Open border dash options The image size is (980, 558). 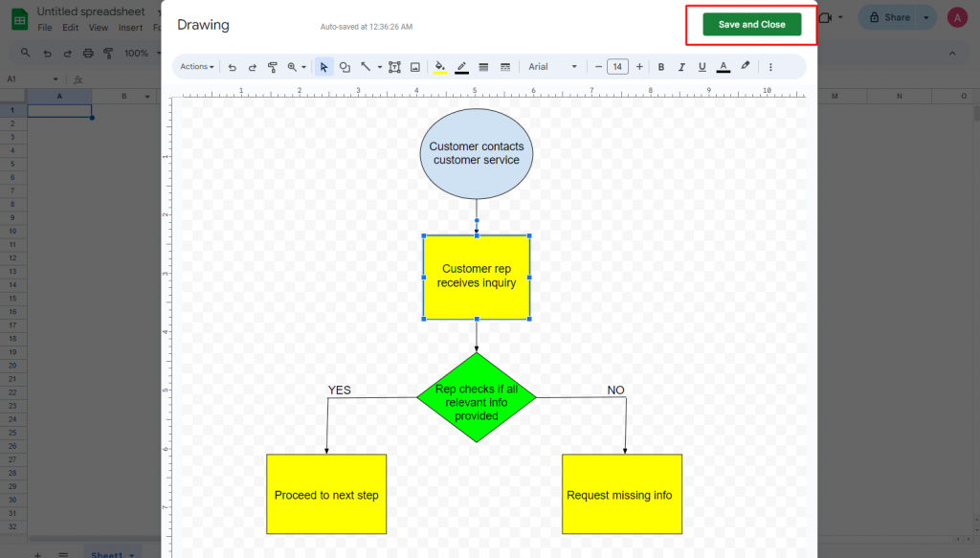click(505, 67)
